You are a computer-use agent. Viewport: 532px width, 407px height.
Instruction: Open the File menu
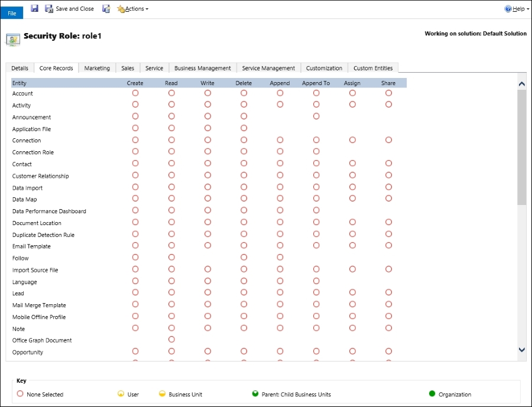pos(12,13)
